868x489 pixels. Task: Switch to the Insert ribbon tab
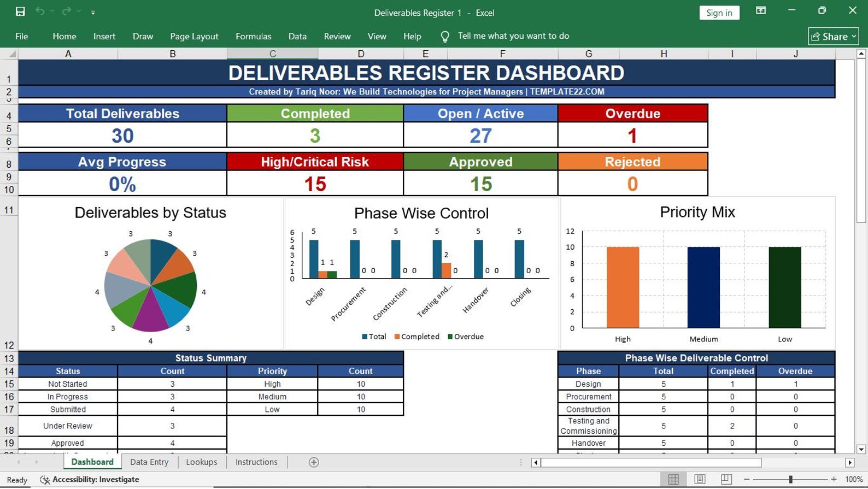point(104,36)
